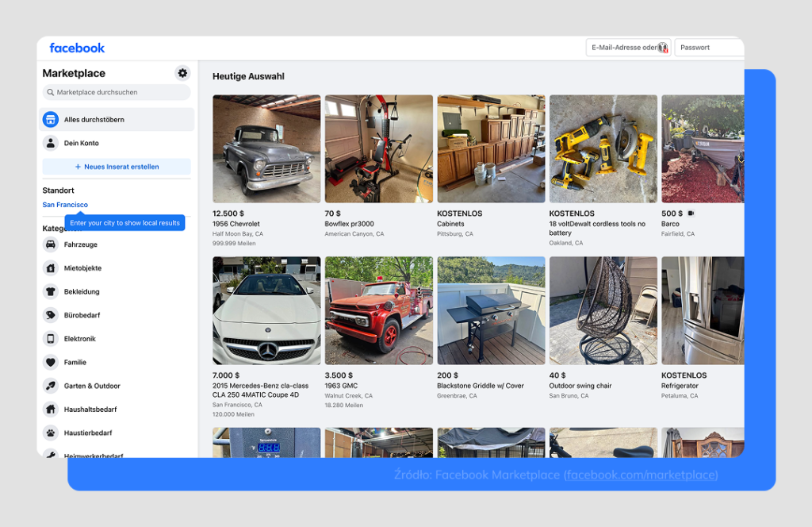The width and height of the screenshot is (812, 527).
Task: Change location via San Francisco link
Action: [x=65, y=205]
